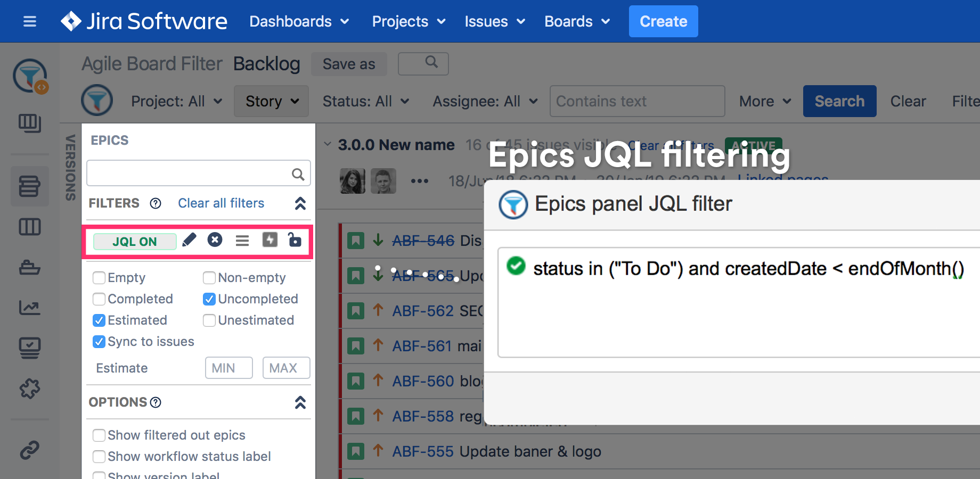Click the puzzle-piece add-ons icon

(x=29, y=389)
